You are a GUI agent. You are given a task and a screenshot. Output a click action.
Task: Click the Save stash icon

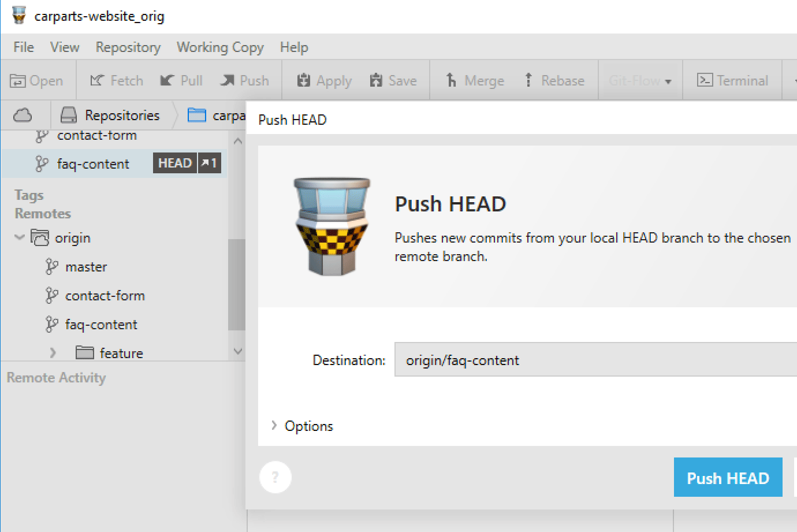point(394,80)
